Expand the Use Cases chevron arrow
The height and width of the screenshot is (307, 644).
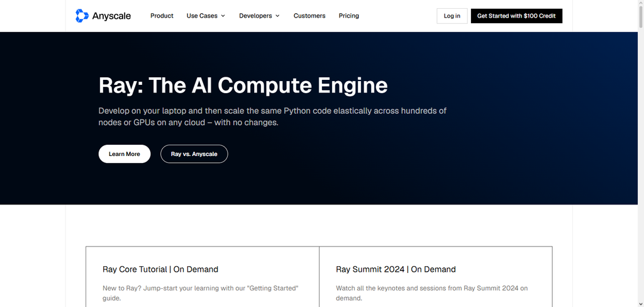(223, 16)
